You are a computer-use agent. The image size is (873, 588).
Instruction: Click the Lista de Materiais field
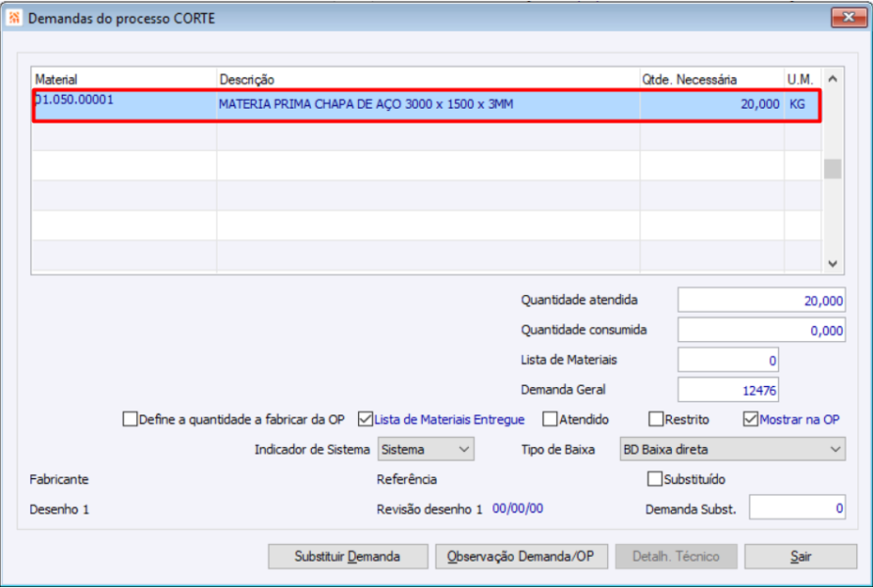728,361
